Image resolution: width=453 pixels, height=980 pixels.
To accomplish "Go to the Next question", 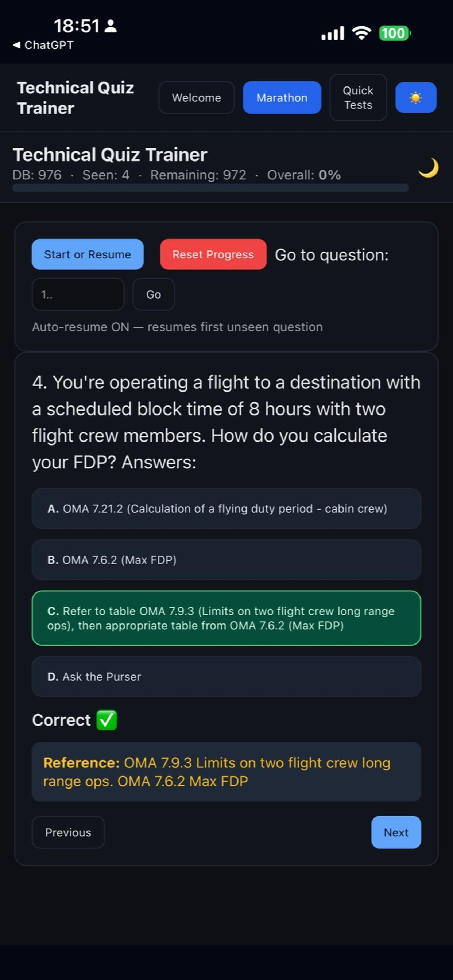I will [396, 832].
